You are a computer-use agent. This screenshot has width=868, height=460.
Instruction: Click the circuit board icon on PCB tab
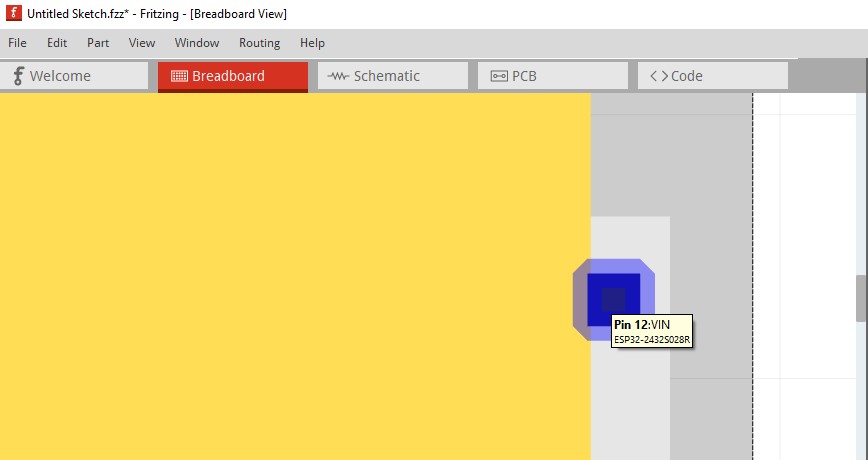click(499, 76)
